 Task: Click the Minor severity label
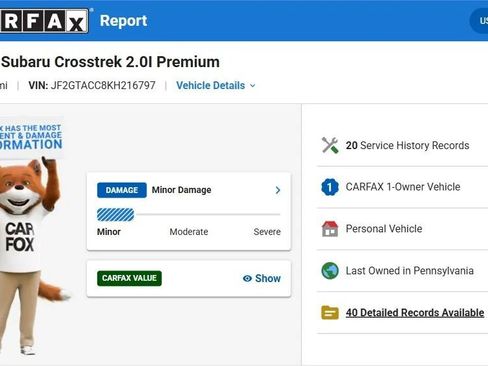click(109, 232)
